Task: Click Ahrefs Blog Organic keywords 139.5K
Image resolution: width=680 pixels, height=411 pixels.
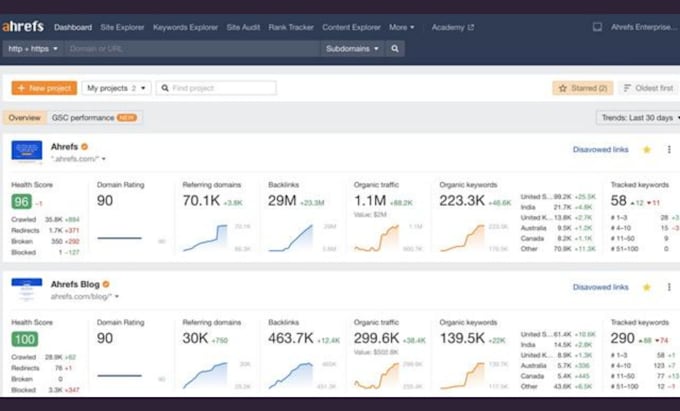Action: (x=462, y=338)
